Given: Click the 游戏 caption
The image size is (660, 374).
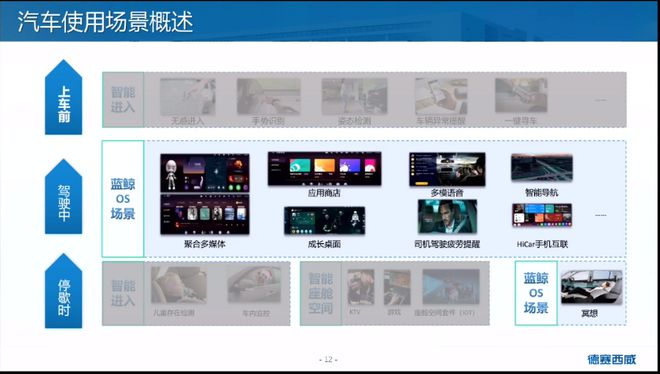Looking at the screenshot, I should coord(394,313).
